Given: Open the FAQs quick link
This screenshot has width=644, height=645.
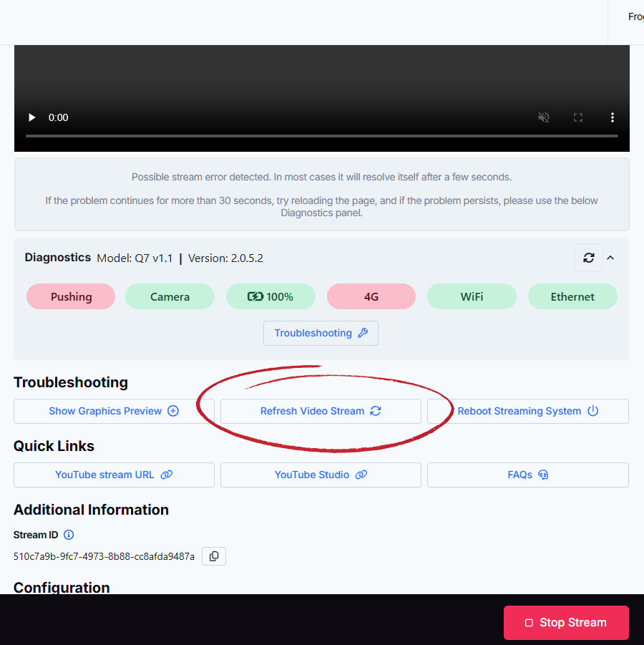Looking at the screenshot, I should (x=528, y=475).
